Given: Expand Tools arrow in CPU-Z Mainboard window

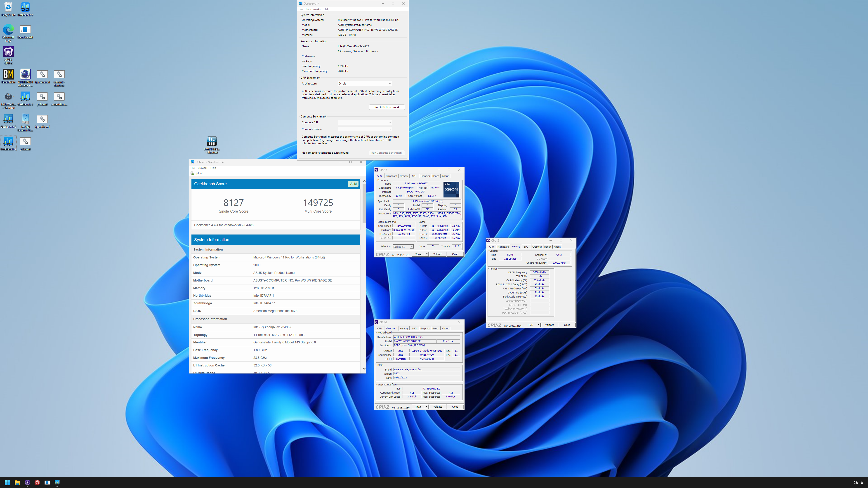Looking at the screenshot, I should tap(426, 407).
